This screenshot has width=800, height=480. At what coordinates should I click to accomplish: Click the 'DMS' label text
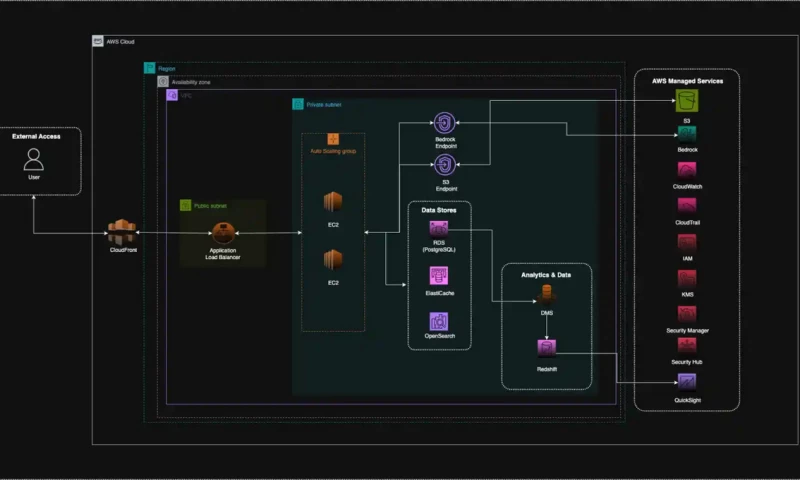coord(546,313)
